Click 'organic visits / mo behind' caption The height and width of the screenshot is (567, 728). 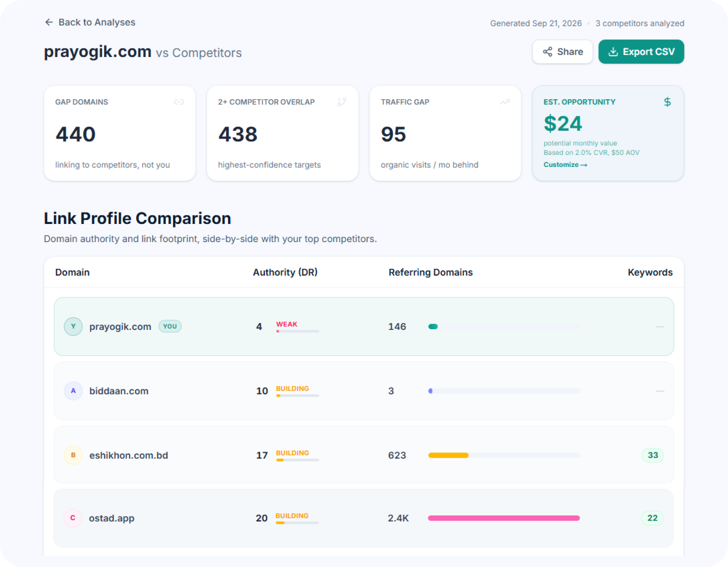tap(430, 165)
